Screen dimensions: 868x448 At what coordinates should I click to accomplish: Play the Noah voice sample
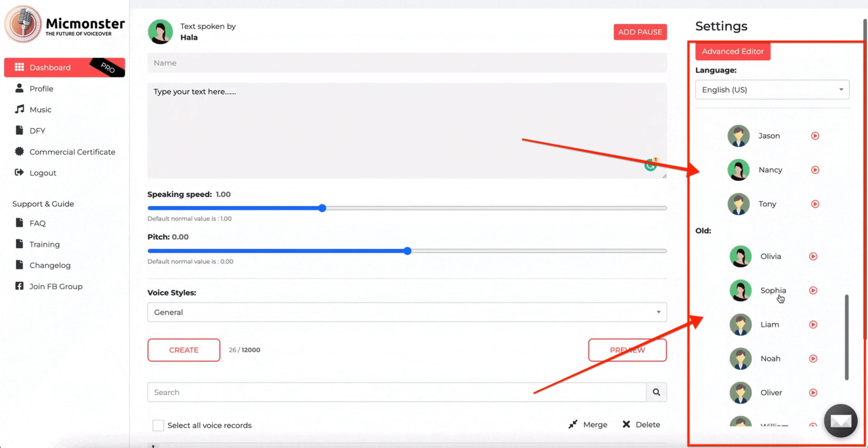click(x=813, y=359)
